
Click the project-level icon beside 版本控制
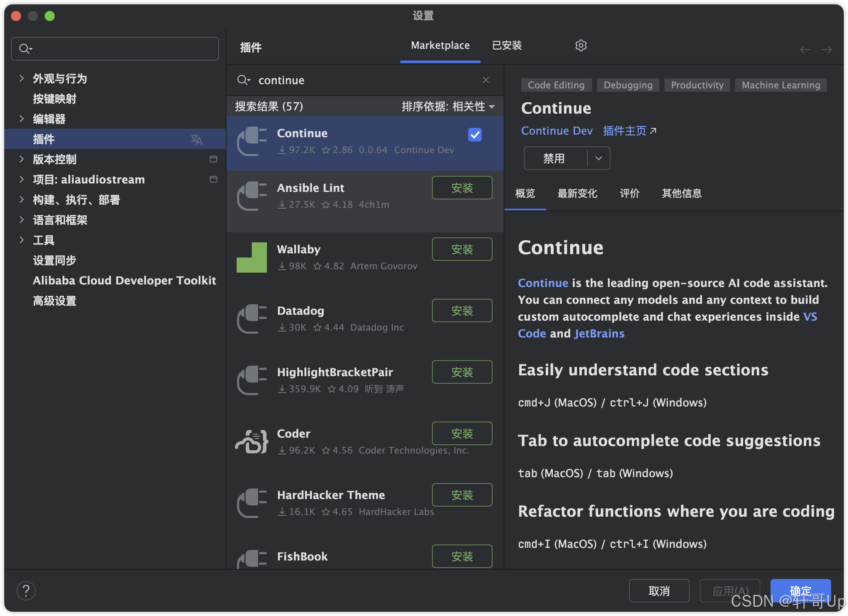point(213,159)
